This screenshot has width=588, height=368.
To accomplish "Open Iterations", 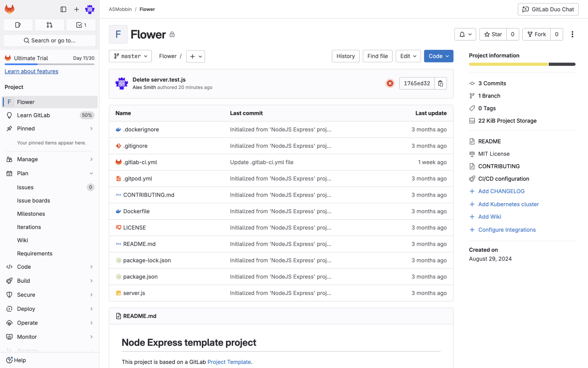I will (x=50, y=227).
